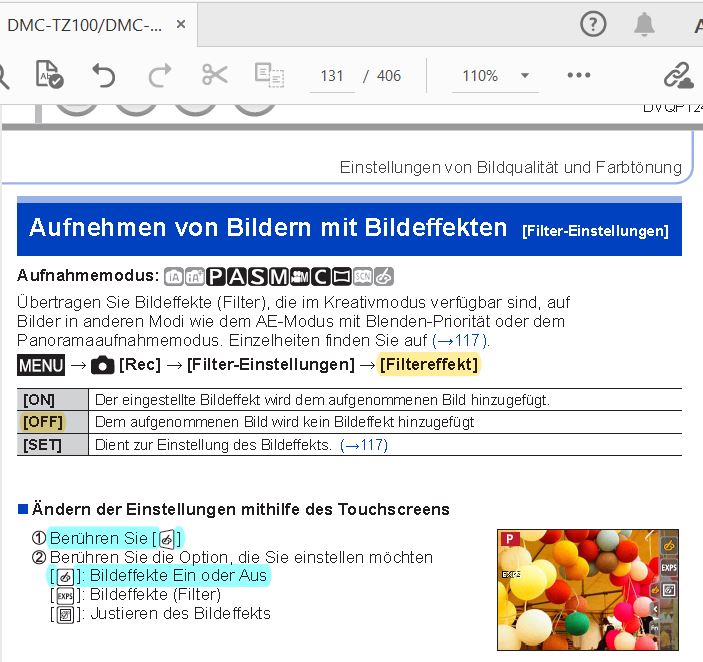The height and width of the screenshot is (662, 703).
Task: Click the greyed iA+ mode icon
Action: 195,277
